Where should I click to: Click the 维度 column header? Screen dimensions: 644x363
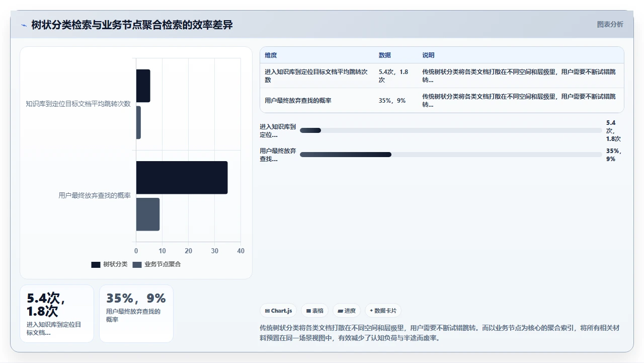tap(271, 55)
